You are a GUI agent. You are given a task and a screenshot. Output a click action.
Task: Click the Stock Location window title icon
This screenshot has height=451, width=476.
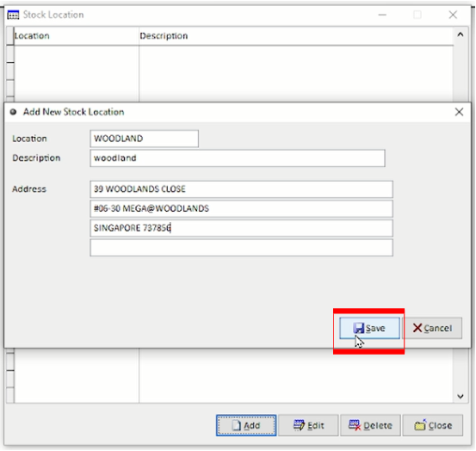coord(13,15)
